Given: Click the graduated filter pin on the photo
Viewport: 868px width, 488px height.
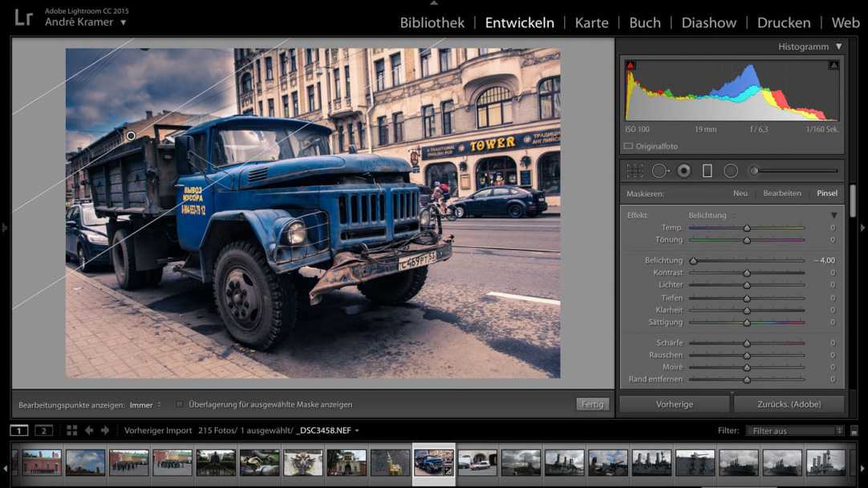Looking at the screenshot, I should 131,136.
